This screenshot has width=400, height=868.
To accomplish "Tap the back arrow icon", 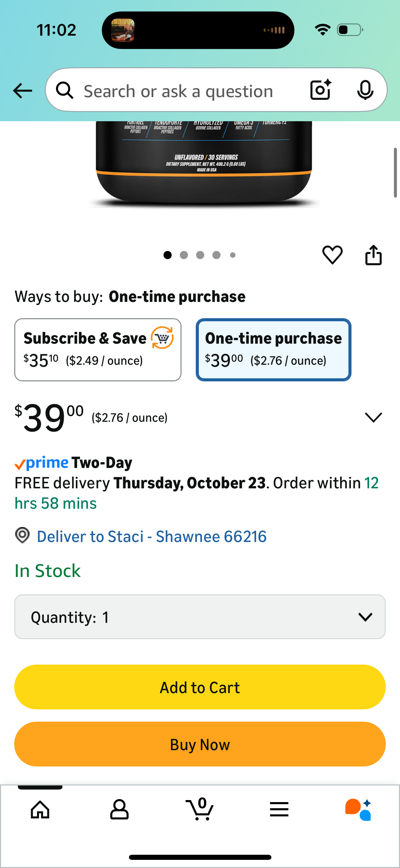I will 22,91.
